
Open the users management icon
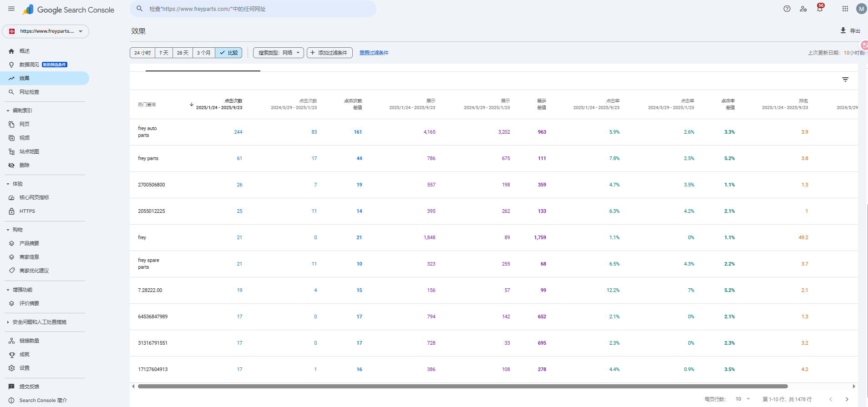[x=803, y=9]
